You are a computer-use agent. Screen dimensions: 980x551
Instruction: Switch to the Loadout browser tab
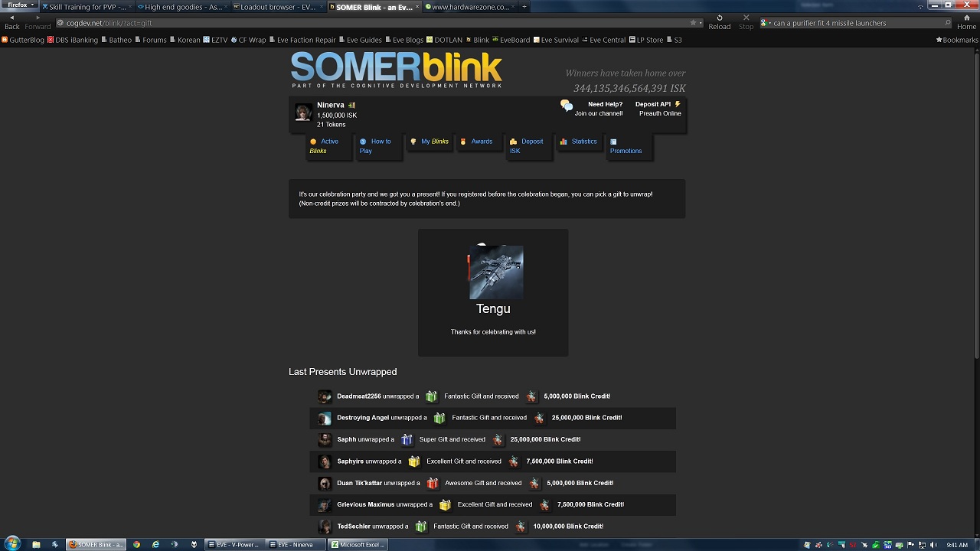click(278, 7)
